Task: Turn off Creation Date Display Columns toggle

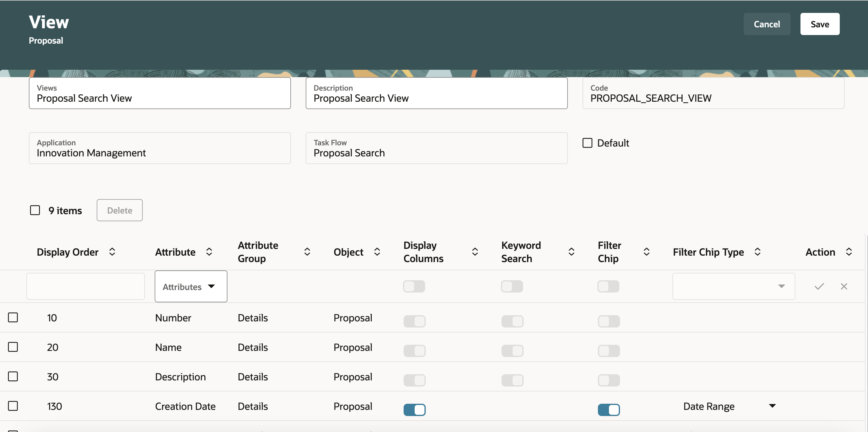Action: (414, 410)
